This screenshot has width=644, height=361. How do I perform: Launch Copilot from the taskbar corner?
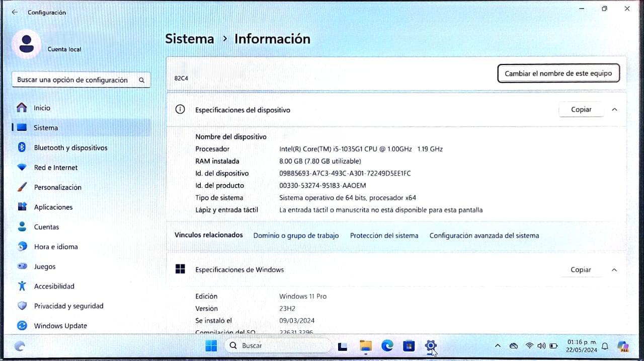[623, 346]
